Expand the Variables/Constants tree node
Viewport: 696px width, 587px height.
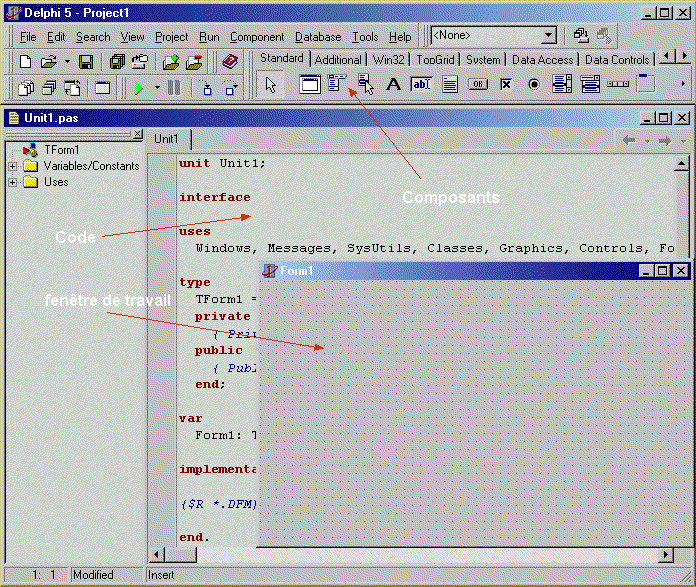12,167
